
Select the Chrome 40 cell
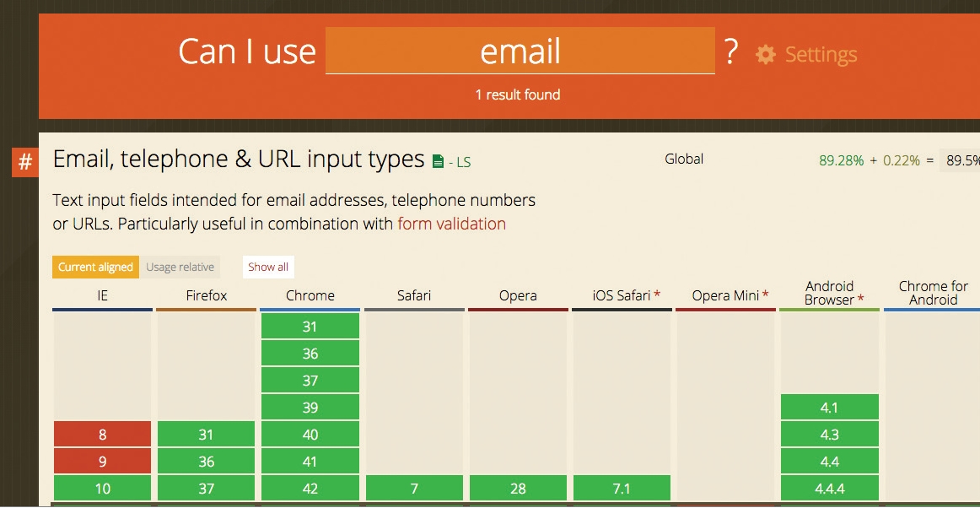(310, 435)
